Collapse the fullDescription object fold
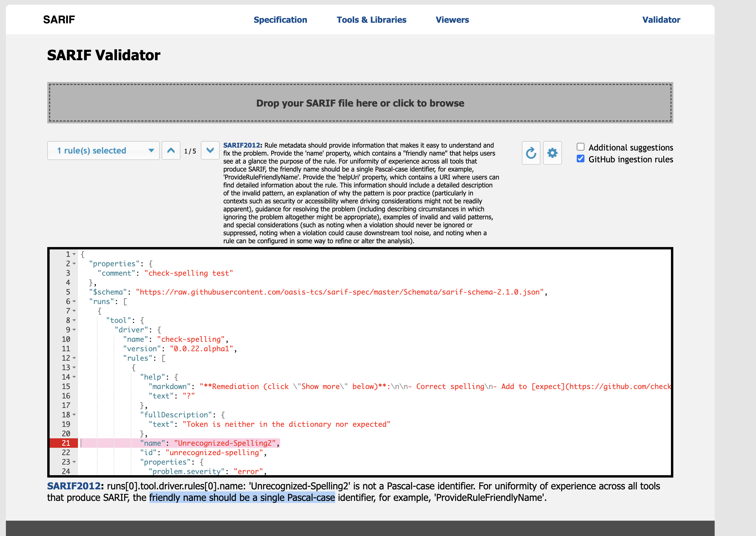 (x=74, y=414)
